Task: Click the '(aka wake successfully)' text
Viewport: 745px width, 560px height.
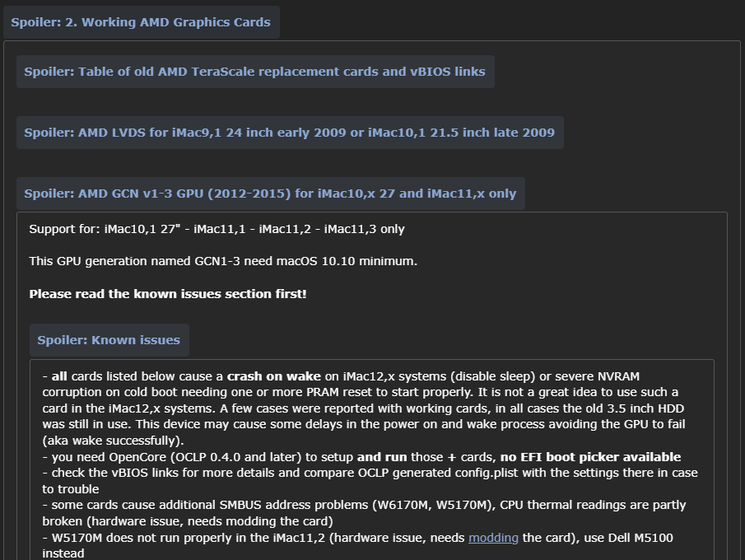Action: click(x=101, y=441)
